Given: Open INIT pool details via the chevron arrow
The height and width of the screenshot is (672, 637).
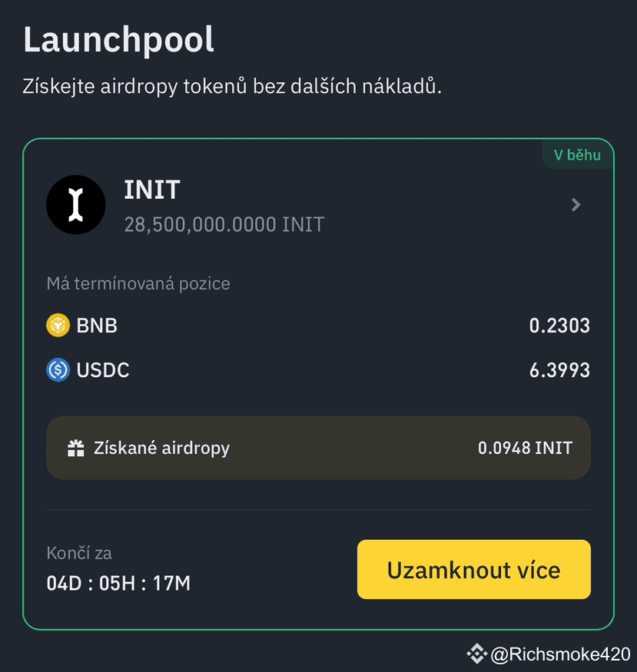Looking at the screenshot, I should click(x=576, y=205).
